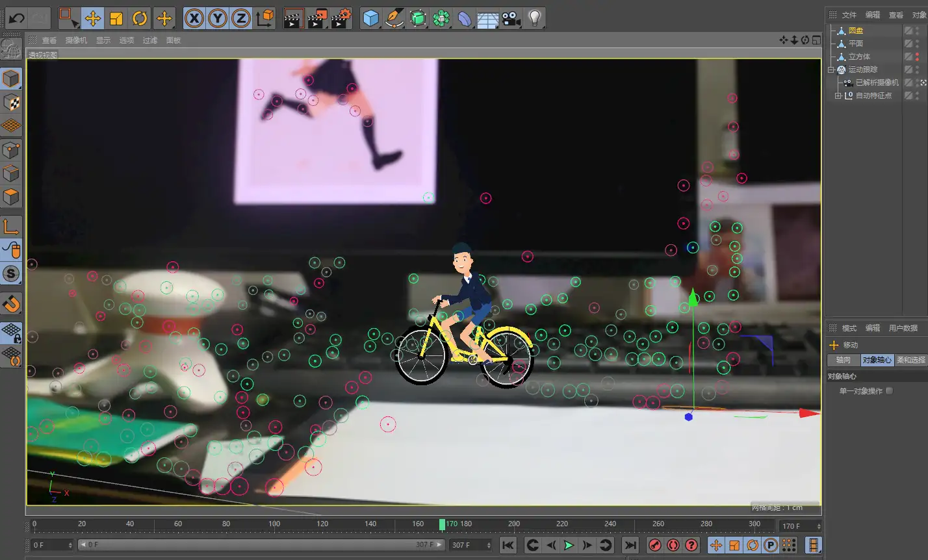The width and height of the screenshot is (928, 560).
Task: Toggle the Z axis lock
Action: pyautogui.click(x=240, y=18)
